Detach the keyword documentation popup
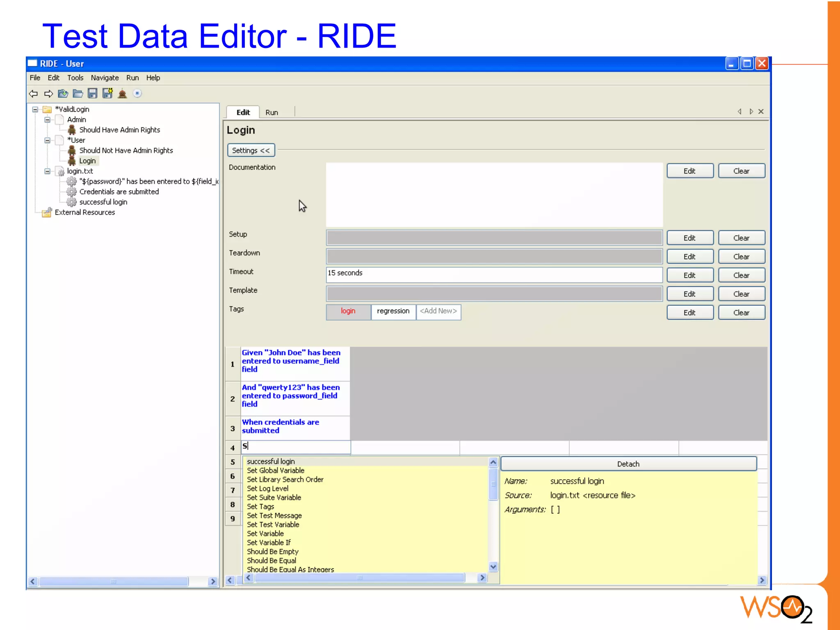Screen dimensions: 840x630 tap(628, 464)
